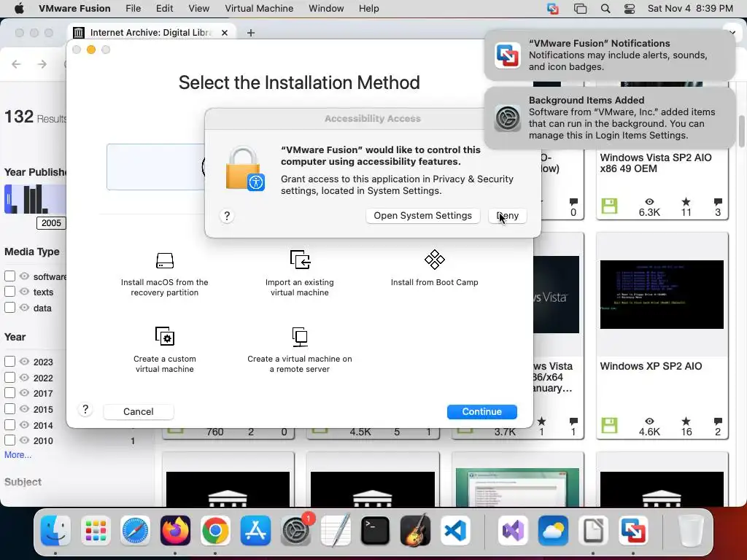Click the help button in Accessibility Access dialog
The image size is (747, 560).
[x=227, y=216]
